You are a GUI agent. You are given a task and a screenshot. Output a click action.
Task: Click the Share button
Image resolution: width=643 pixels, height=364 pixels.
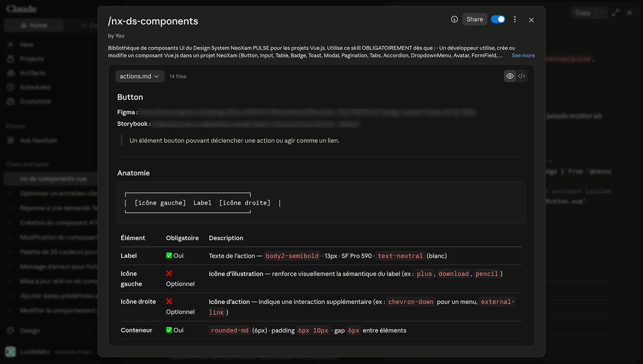click(475, 19)
